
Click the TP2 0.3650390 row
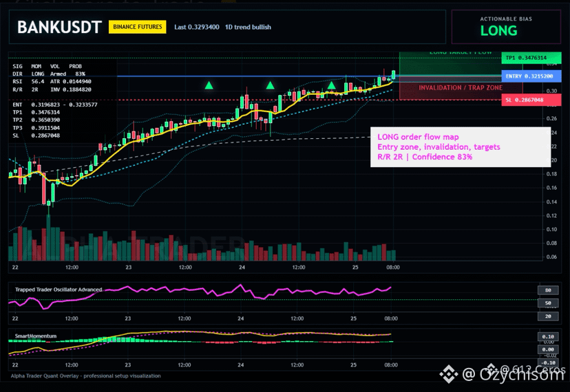point(36,120)
